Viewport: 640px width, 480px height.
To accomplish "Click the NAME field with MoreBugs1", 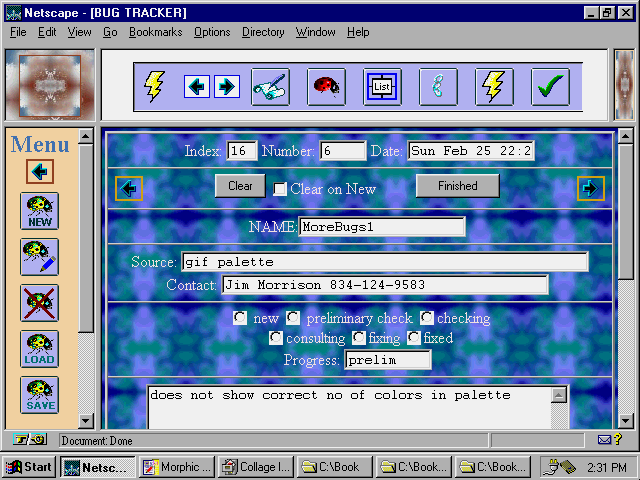I will pos(382,227).
